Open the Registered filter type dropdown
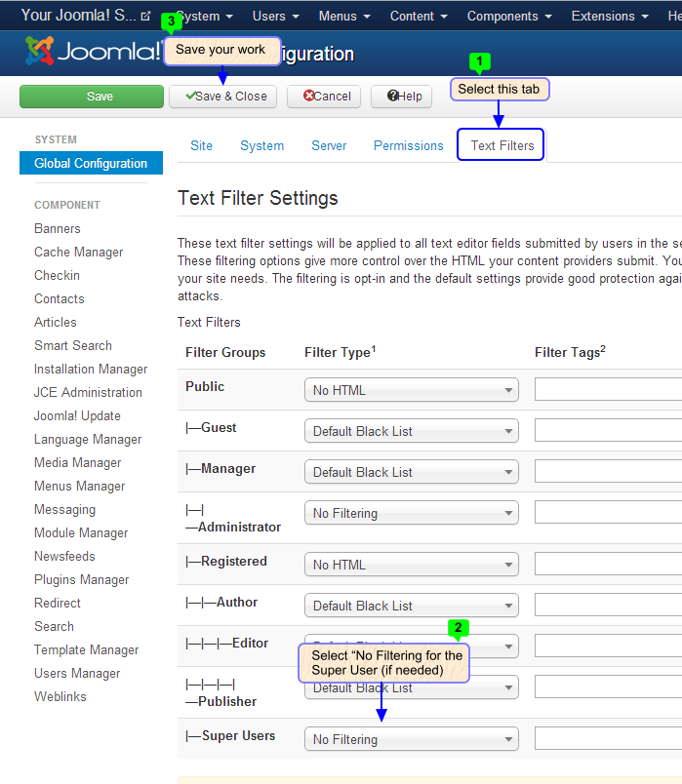The image size is (682, 784). [412, 565]
